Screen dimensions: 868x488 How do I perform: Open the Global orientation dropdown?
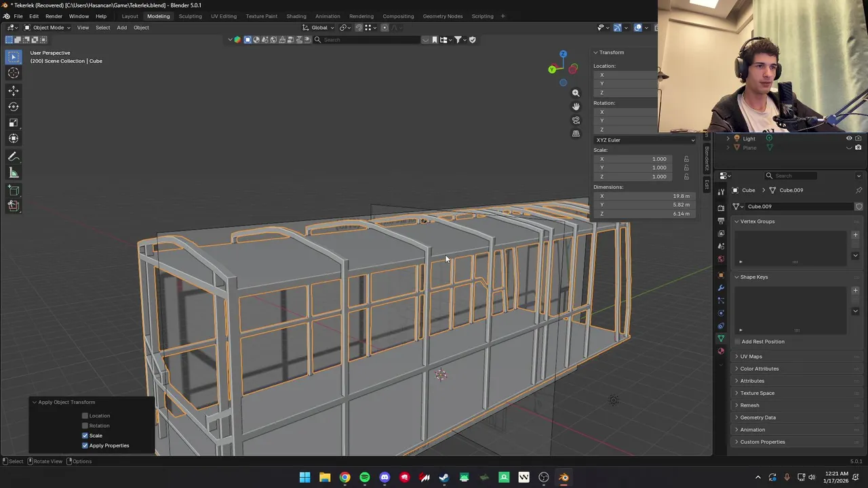click(x=319, y=28)
